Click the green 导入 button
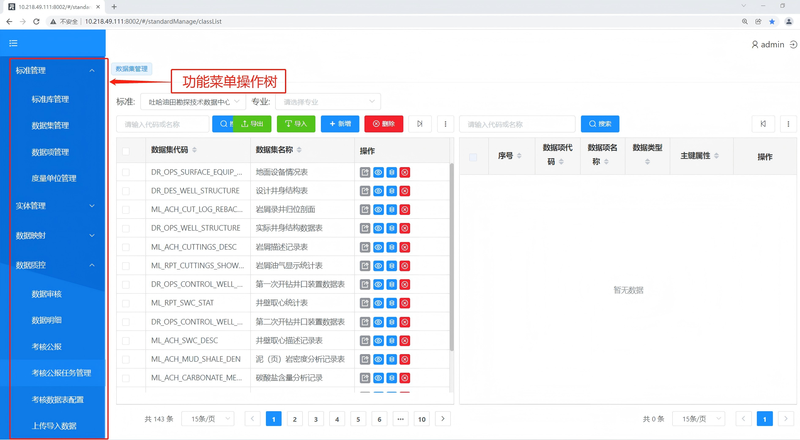 coord(296,124)
